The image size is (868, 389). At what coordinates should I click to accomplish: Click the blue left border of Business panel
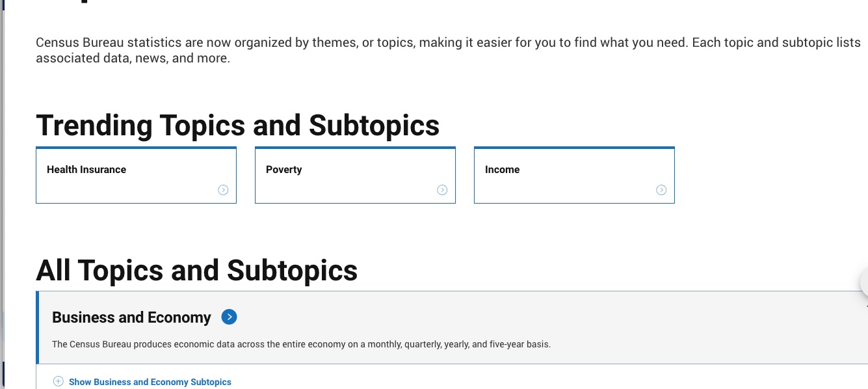click(38, 327)
